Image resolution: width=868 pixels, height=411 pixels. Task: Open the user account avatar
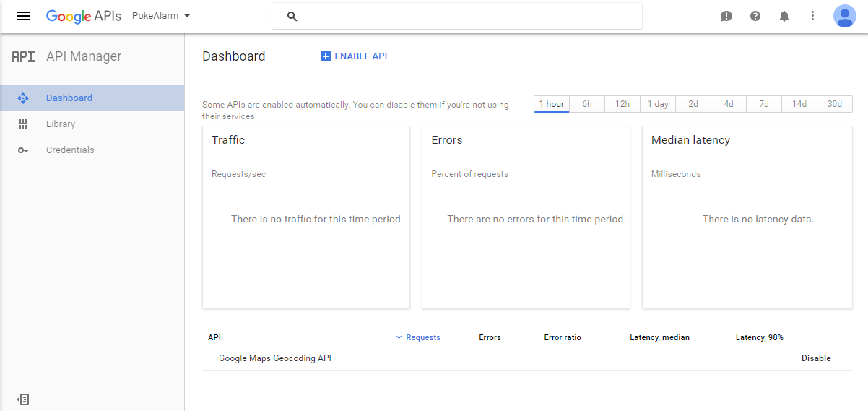point(844,16)
